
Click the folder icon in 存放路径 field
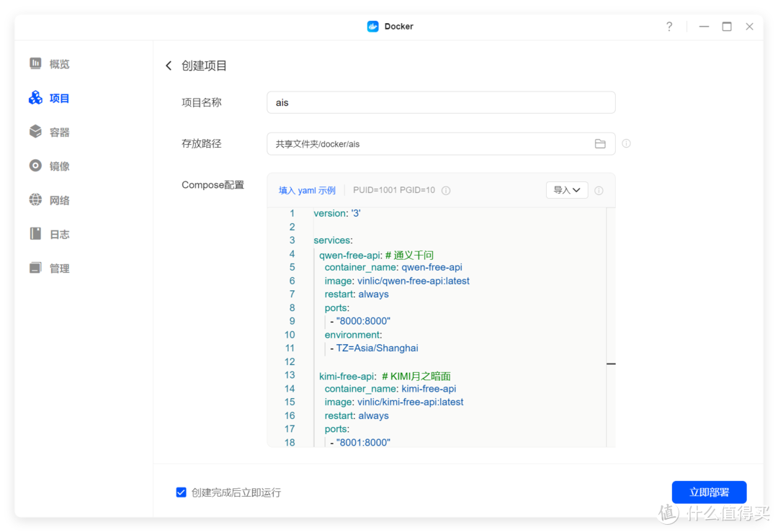click(x=600, y=143)
